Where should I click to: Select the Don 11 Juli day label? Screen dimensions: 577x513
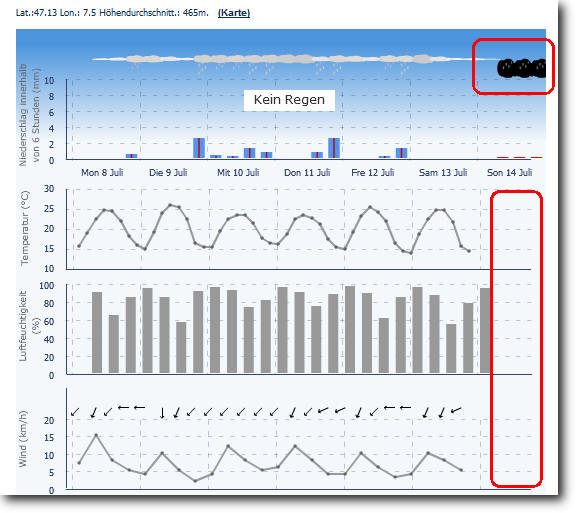(307, 172)
